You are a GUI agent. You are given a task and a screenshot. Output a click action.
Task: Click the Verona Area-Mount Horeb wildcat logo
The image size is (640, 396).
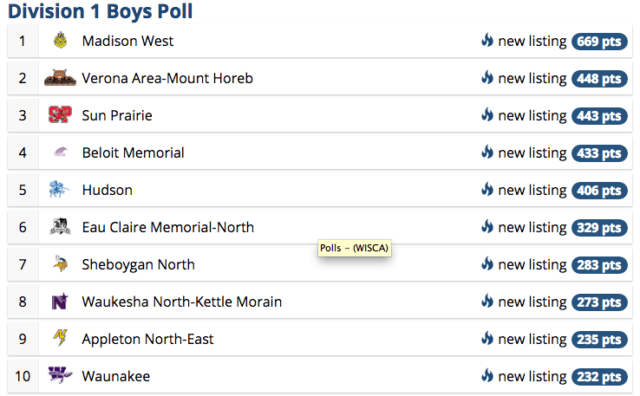coord(60,78)
